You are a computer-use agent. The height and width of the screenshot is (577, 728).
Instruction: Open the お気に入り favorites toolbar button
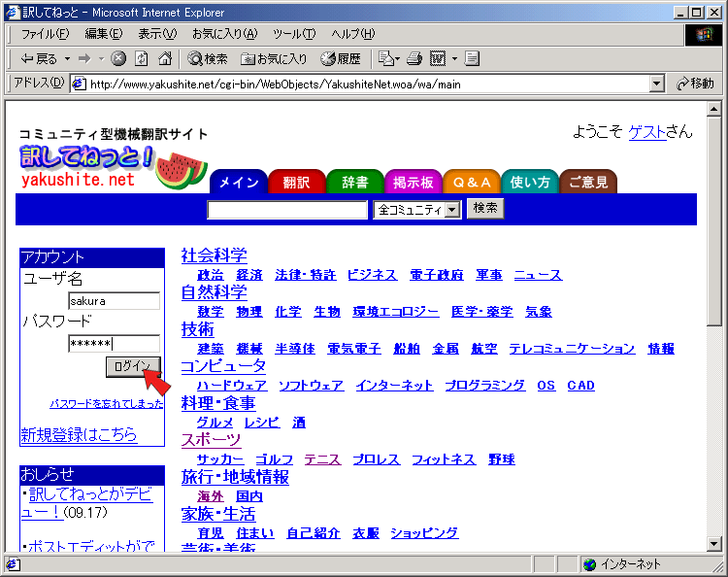[x=274, y=58]
